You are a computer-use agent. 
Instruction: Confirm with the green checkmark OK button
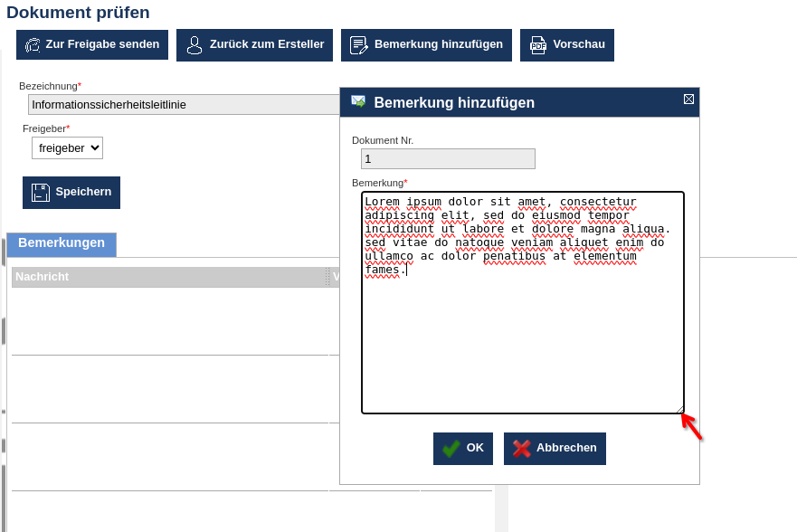pos(463,448)
